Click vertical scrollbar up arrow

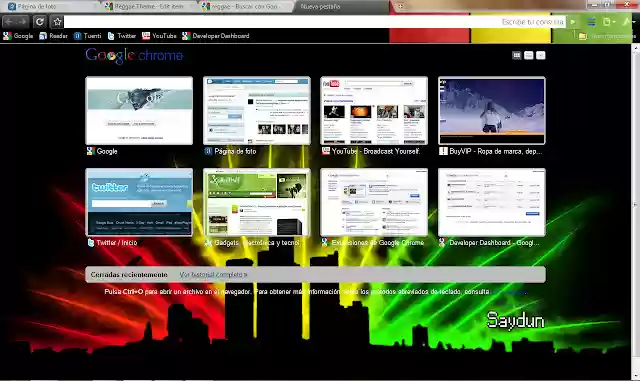(636, 48)
